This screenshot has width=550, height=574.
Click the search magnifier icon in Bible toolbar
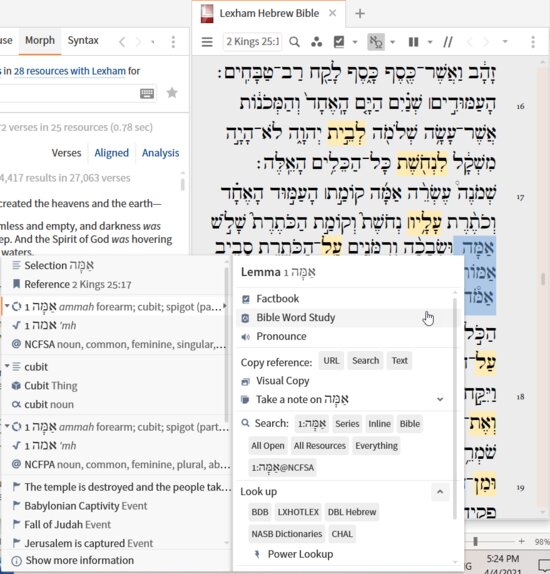(x=294, y=42)
